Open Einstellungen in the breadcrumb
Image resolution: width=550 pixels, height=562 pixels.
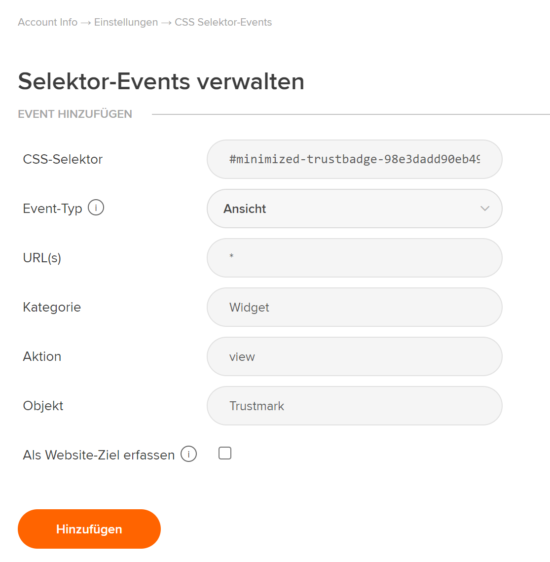pyautogui.click(x=126, y=22)
